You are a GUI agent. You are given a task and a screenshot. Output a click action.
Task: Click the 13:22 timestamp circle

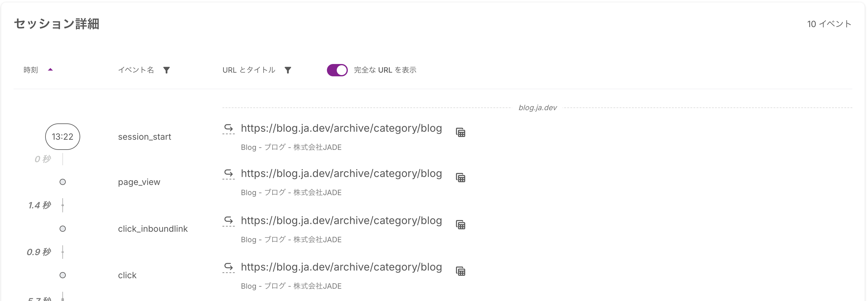[x=63, y=137]
